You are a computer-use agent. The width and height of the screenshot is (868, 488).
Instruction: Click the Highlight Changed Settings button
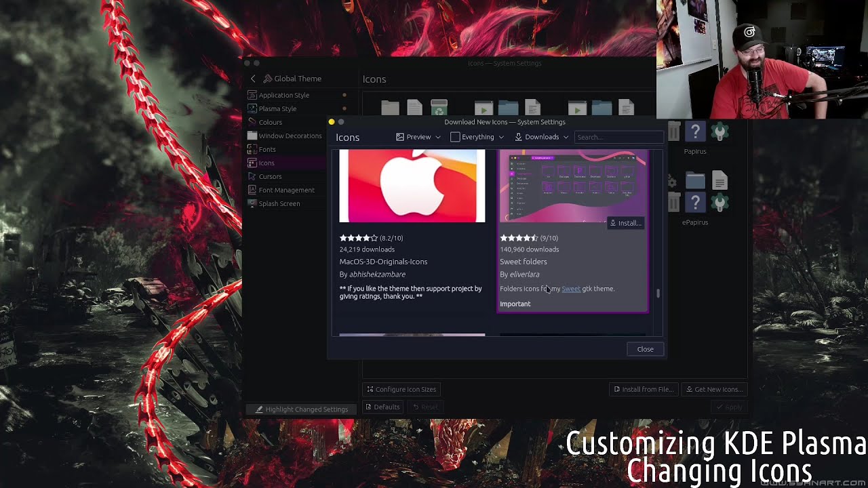302,409
